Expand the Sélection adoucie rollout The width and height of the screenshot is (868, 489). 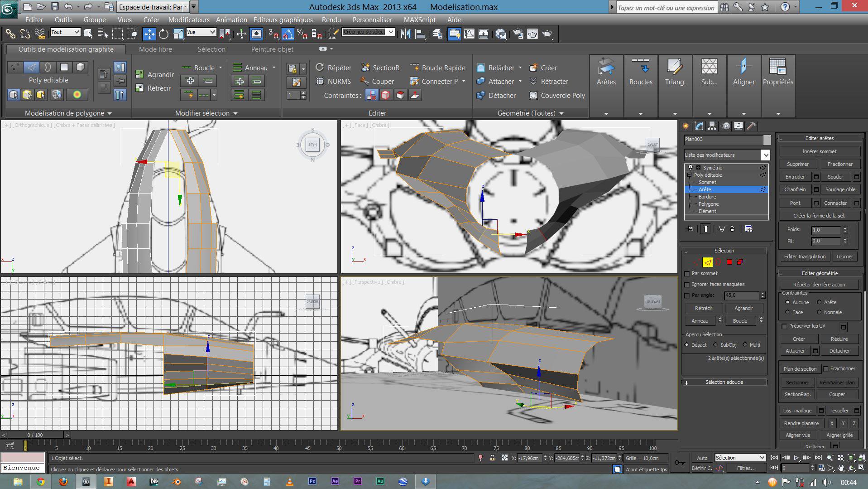[724, 382]
